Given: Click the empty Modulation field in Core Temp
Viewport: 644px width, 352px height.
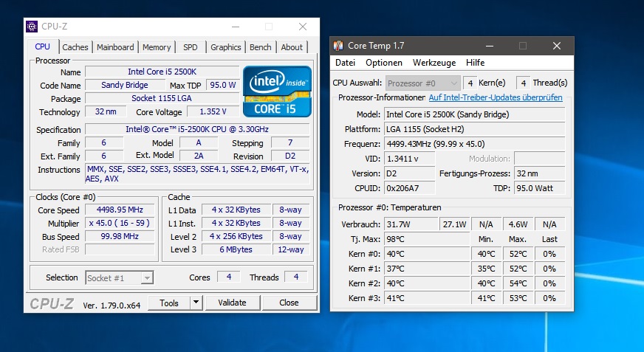Looking at the screenshot, I should click(x=540, y=159).
